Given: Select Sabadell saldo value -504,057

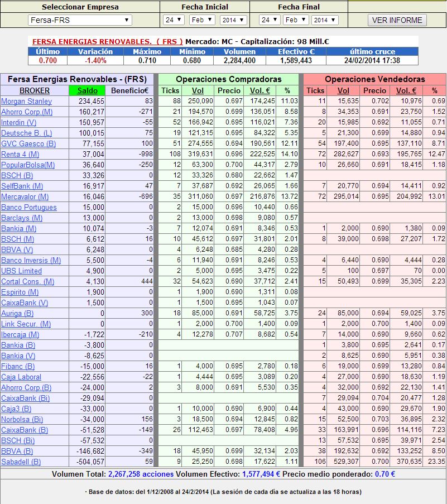Looking at the screenshot, I should [x=90, y=462].
